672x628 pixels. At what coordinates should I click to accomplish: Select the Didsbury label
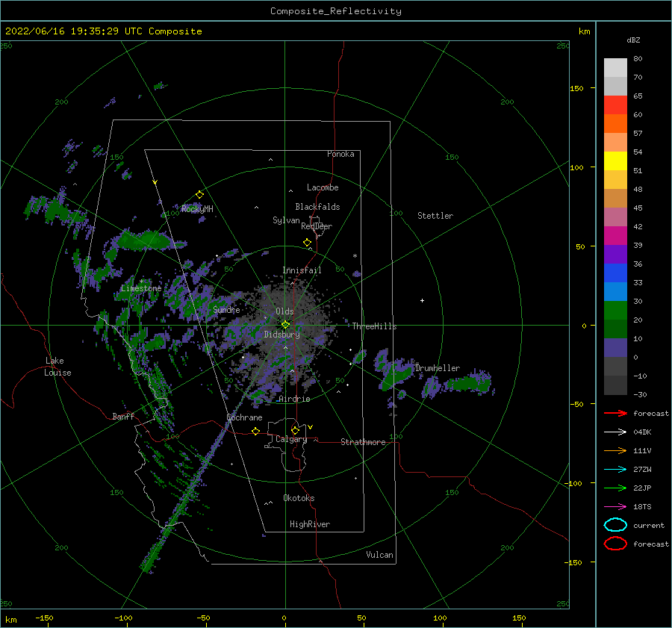click(x=282, y=335)
